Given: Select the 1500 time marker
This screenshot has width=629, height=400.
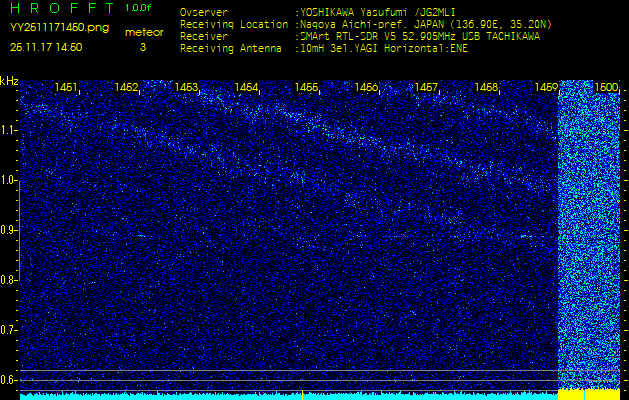Looking at the screenshot, I should point(606,88).
